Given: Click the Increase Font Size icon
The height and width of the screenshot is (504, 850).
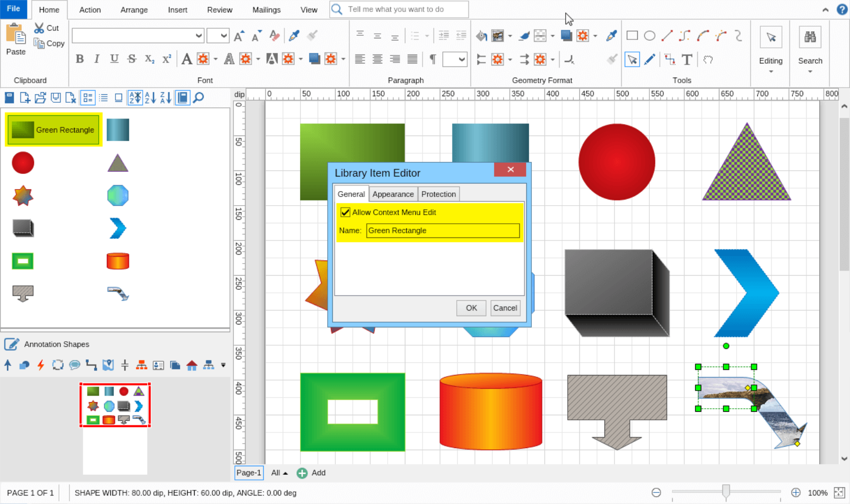Looking at the screenshot, I should click(239, 35).
